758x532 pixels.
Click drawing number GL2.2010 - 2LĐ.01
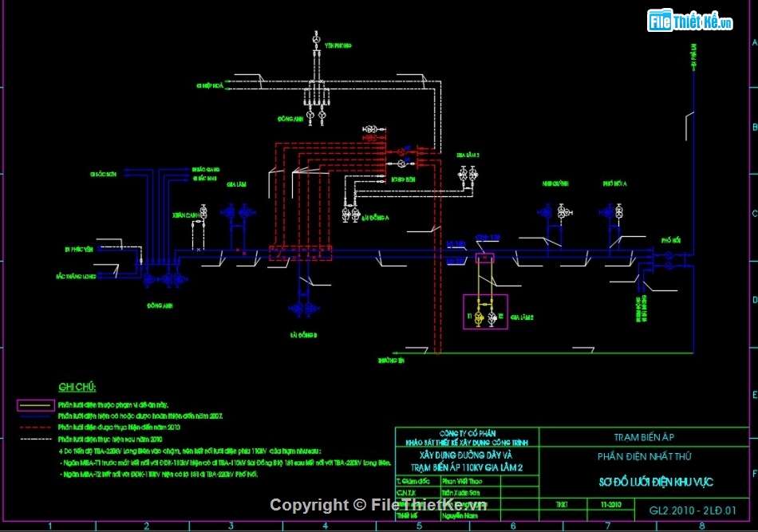click(x=693, y=510)
